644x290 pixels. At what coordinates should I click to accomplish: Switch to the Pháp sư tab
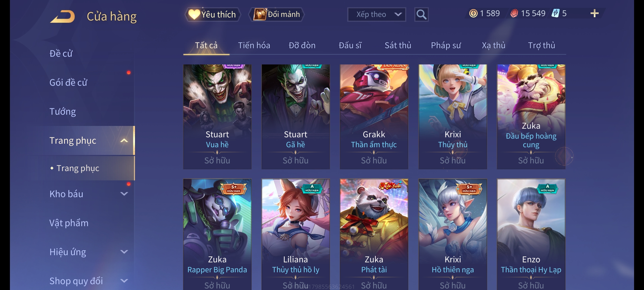[x=446, y=45]
